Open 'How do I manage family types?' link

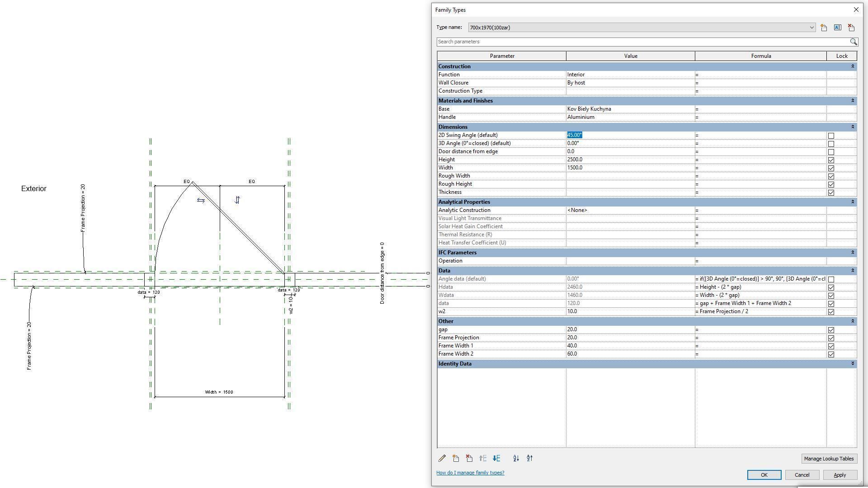pos(470,473)
